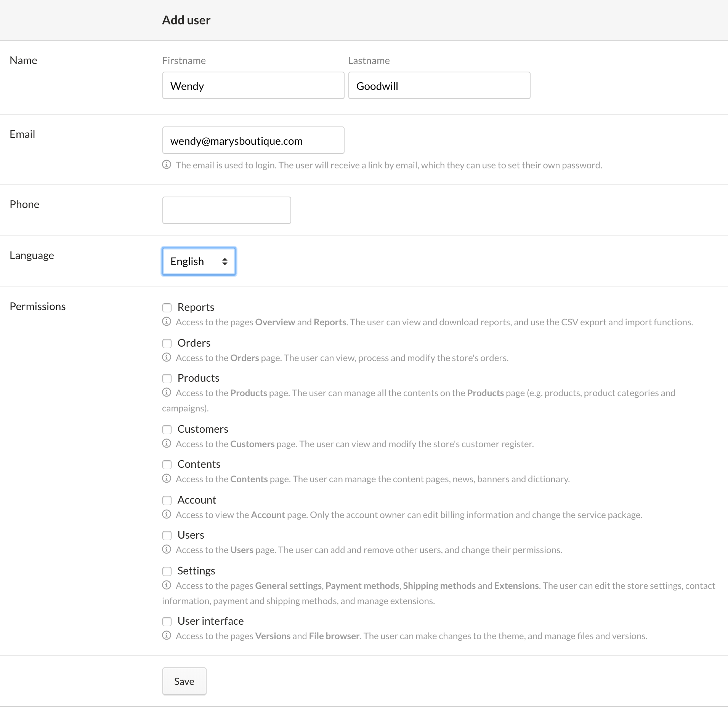
Task: Click the info icon beside Products description
Action: [167, 392]
